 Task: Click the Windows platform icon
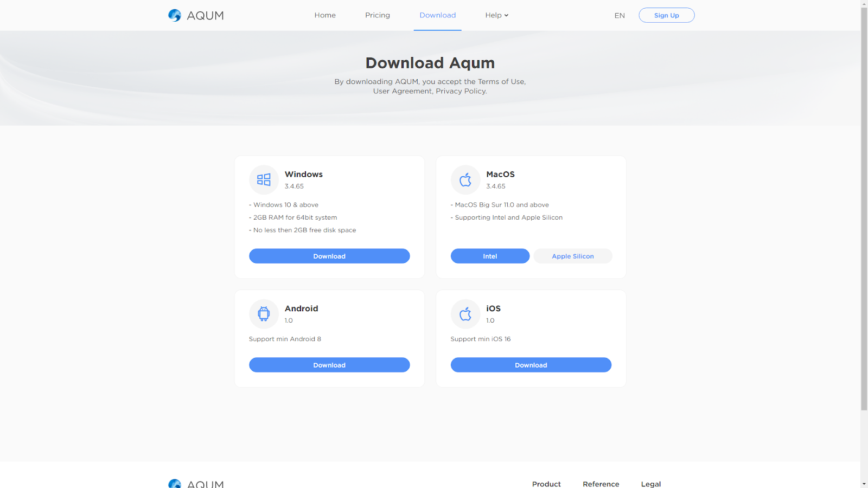(264, 180)
